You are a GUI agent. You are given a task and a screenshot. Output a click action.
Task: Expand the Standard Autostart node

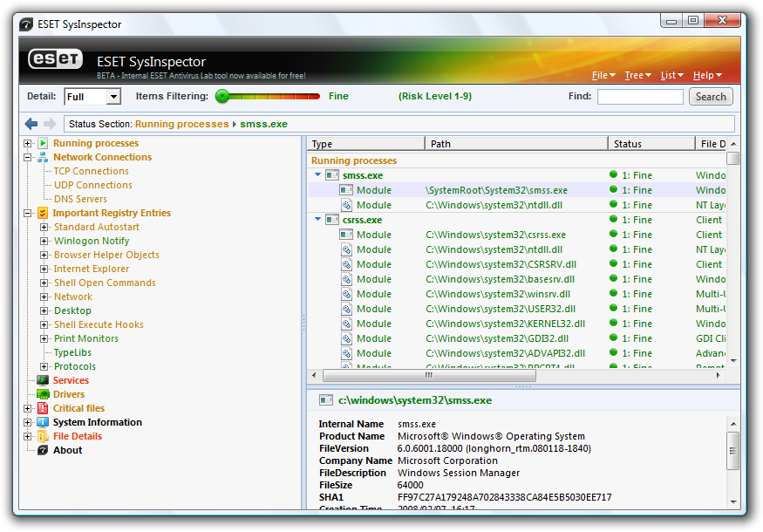point(44,227)
